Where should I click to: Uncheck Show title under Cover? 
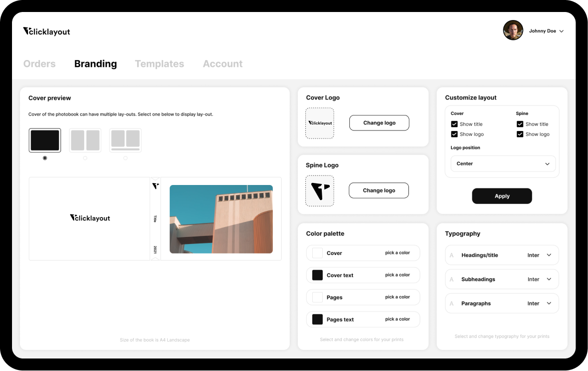454,124
